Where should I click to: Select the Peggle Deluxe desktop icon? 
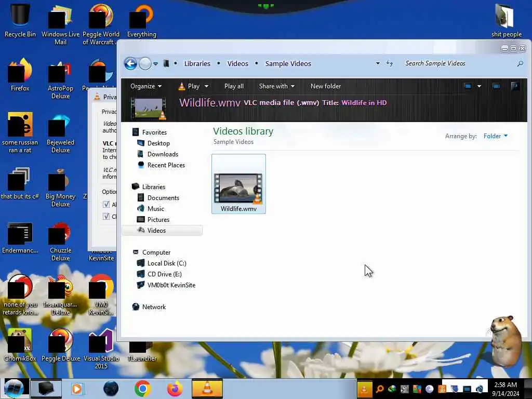click(x=61, y=345)
